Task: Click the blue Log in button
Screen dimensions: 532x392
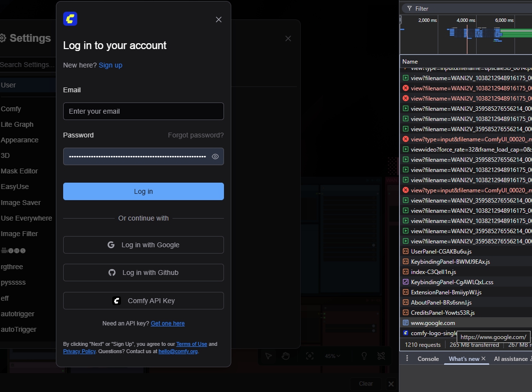Action: [x=143, y=191]
